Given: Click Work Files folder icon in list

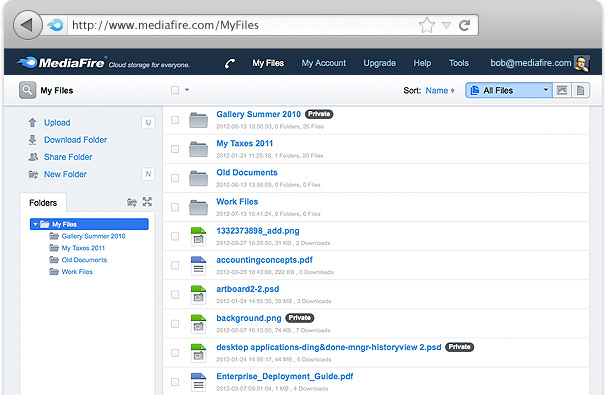Looking at the screenshot, I should coord(198,207).
